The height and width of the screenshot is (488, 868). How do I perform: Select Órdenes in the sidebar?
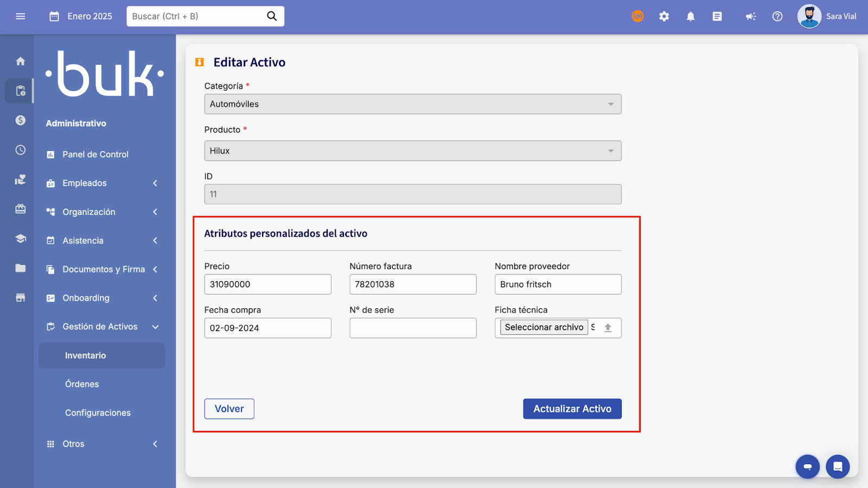[82, 384]
